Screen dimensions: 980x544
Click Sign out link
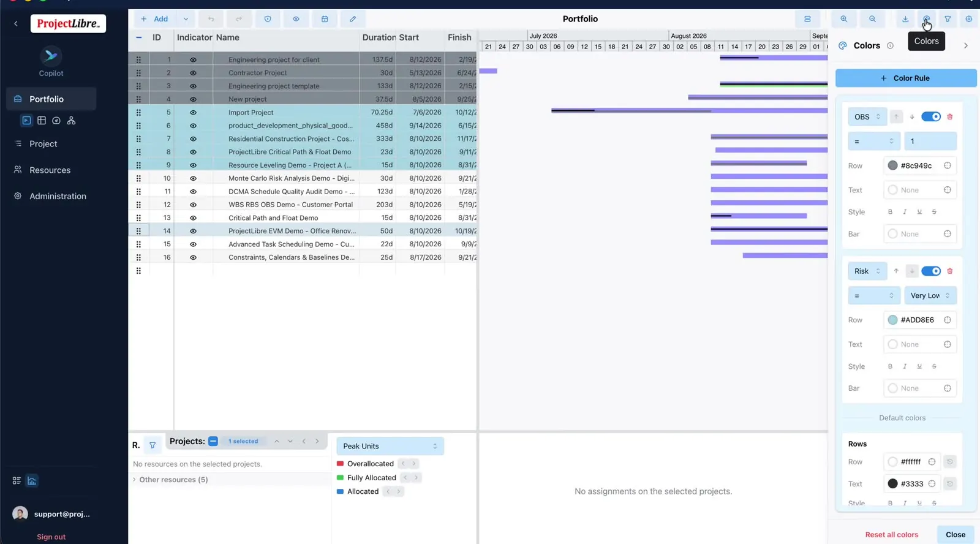(x=51, y=537)
